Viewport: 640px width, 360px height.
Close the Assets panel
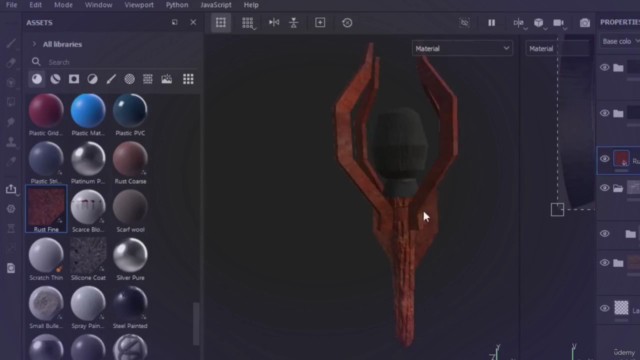pos(193,22)
